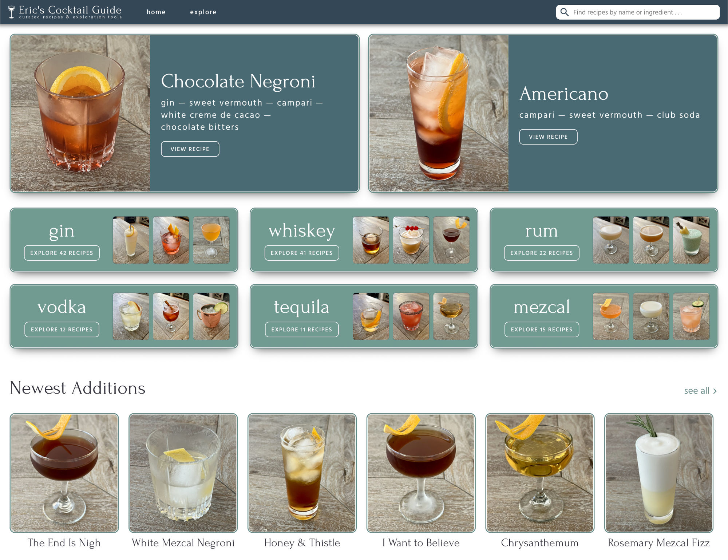Image resolution: width=728 pixels, height=560 pixels.
Task: Explore the 42 gin recipes
Action: tap(62, 253)
